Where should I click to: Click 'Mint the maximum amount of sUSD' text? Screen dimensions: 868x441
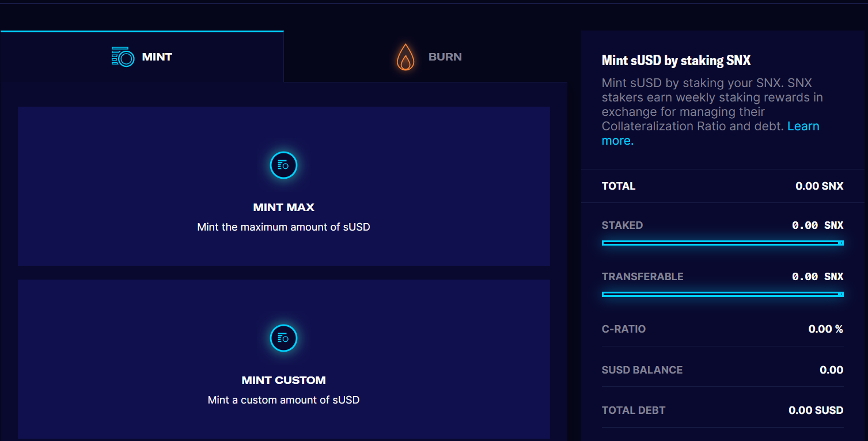click(283, 227)
